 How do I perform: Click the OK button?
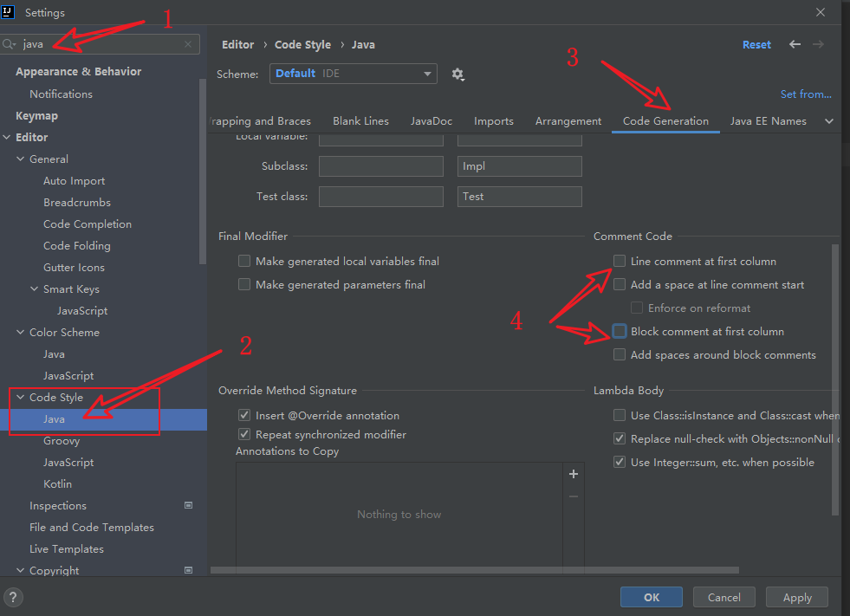651,597
